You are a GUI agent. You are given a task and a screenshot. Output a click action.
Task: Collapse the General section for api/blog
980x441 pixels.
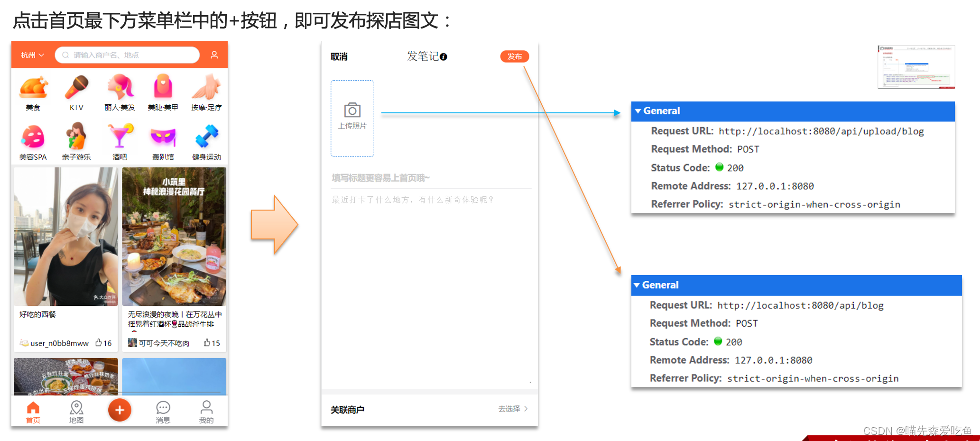coord(637,285)
